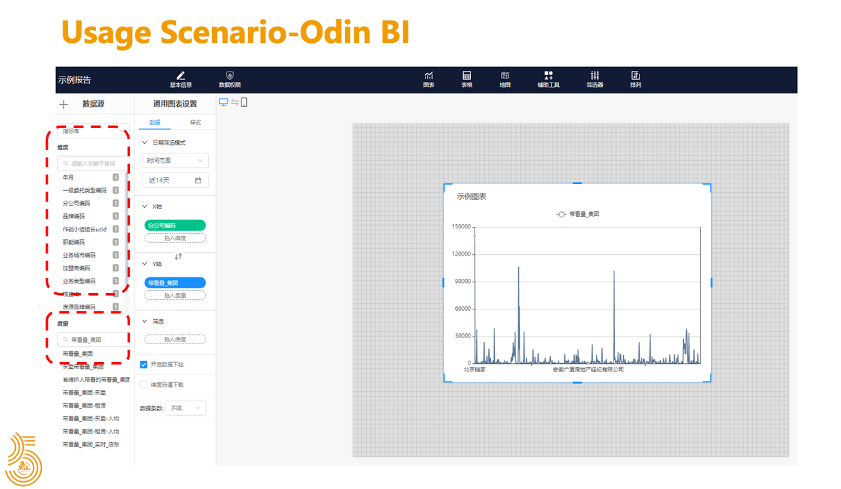Tick the unchecked checkbox below 开启数据下钻

tap(143, 384)
